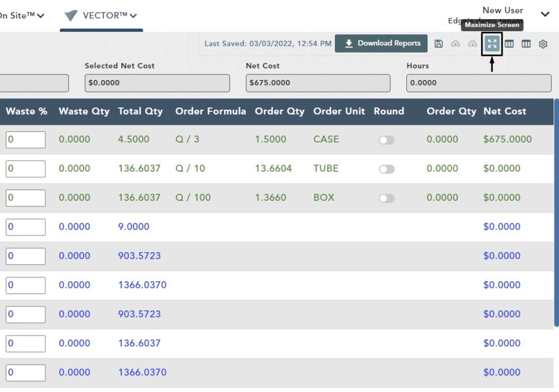
Task: Click the cloud upload icon
Action: 456,44
